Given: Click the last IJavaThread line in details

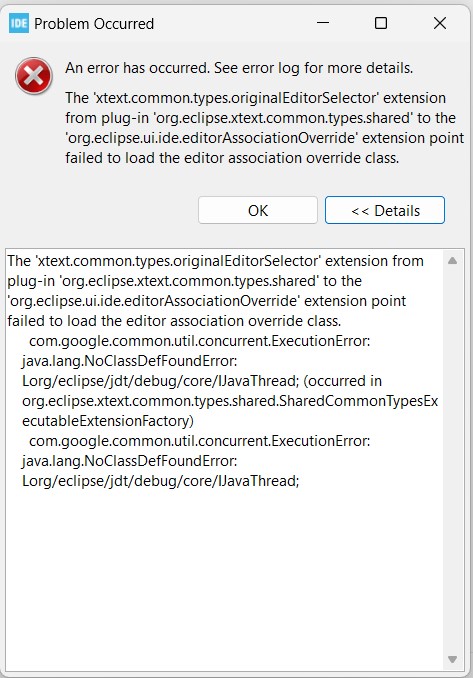Looking at the screenshot, I should [160, 481].
